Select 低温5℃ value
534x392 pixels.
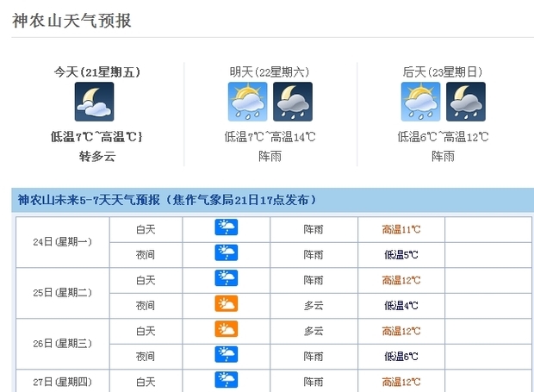point(401,255)
